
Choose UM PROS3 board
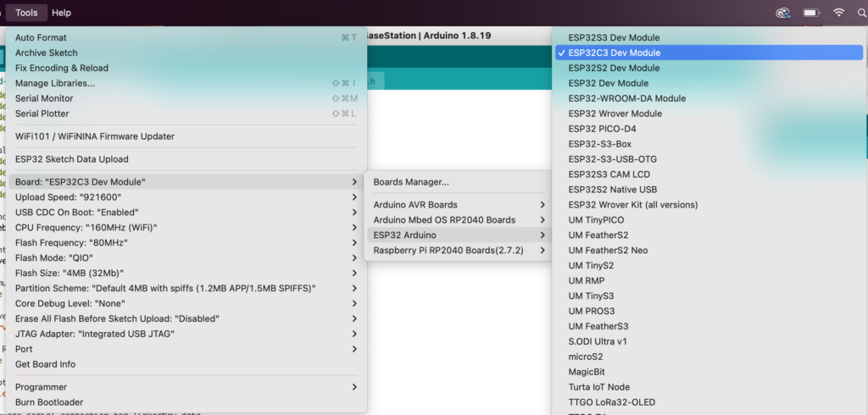tap(709, 311)
